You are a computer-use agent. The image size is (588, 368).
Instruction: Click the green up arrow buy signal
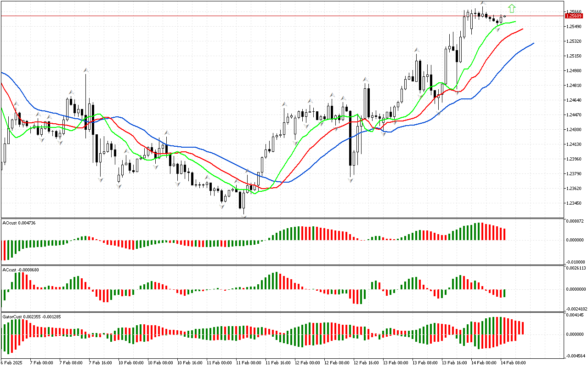click(x=512, y=8)
